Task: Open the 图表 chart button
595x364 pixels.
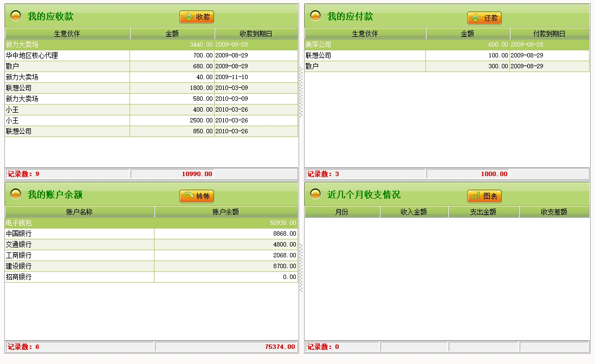Action: 484,196
